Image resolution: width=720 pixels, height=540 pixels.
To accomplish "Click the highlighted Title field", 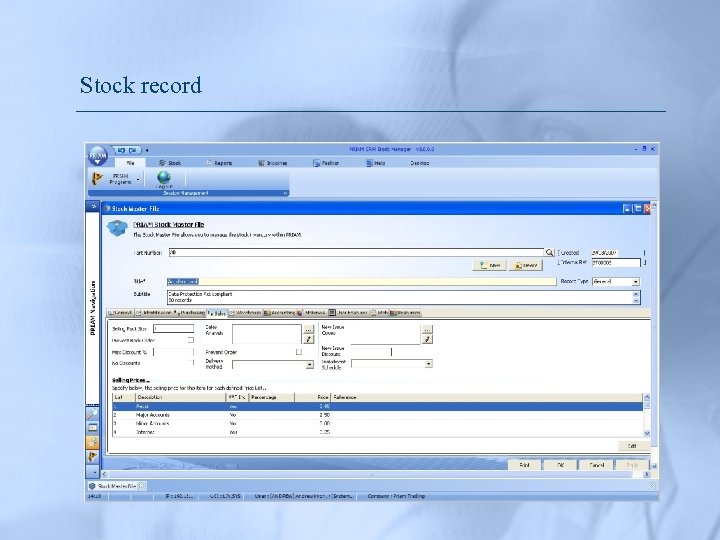I will tap(361, 281).
